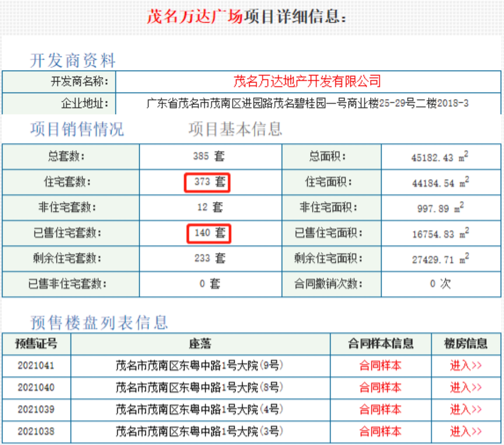Image resolution: width=504 pixels, height=445 pixels.
Task: Click the 合同撤销次数 label
Action: click(x=329, y=284)
